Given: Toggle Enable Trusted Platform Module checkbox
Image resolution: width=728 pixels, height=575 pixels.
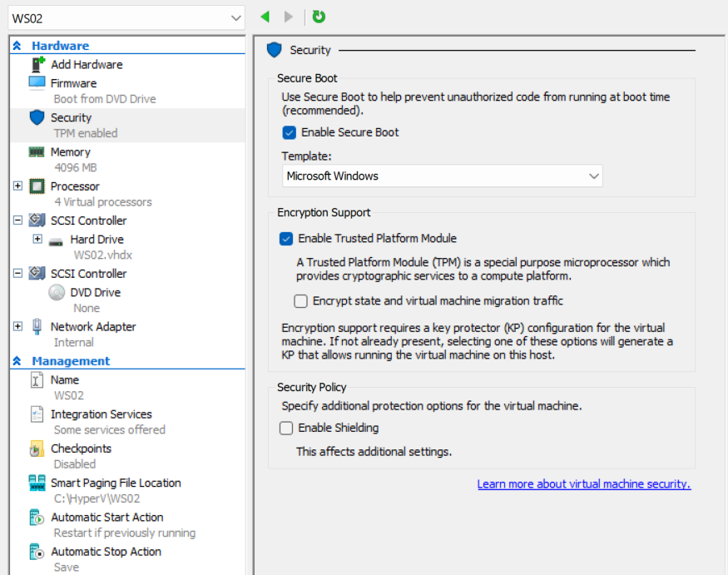Looking at the screenshot, I should click(x=286, y=239).
